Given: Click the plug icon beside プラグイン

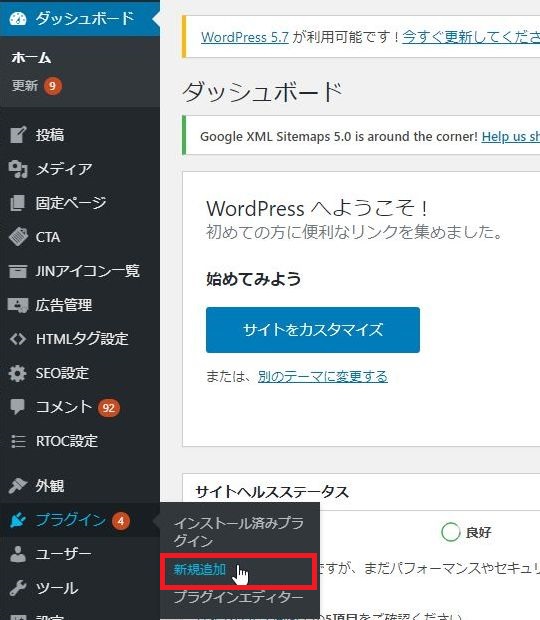Looking at the screenshot, I should [x=18, y=520].
